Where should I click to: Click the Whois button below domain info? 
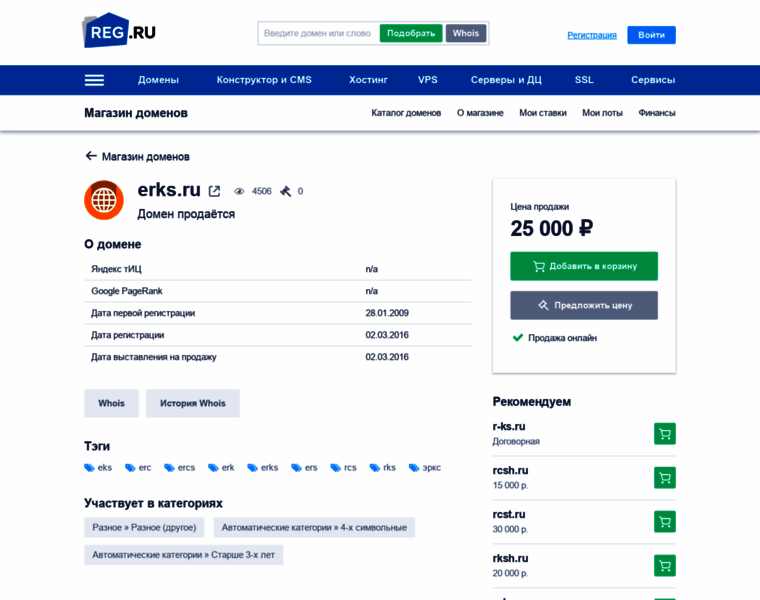coord(111,403)
